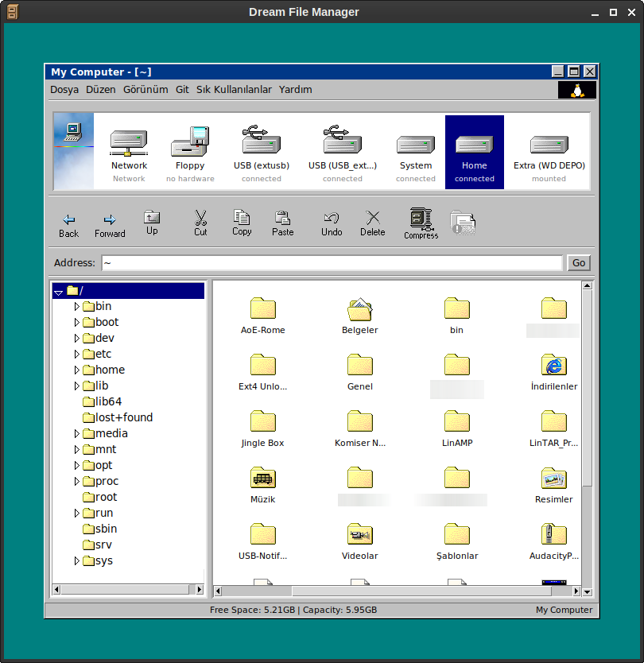Open the Sık Kullanılanlar menu

[x=234, y=90]
